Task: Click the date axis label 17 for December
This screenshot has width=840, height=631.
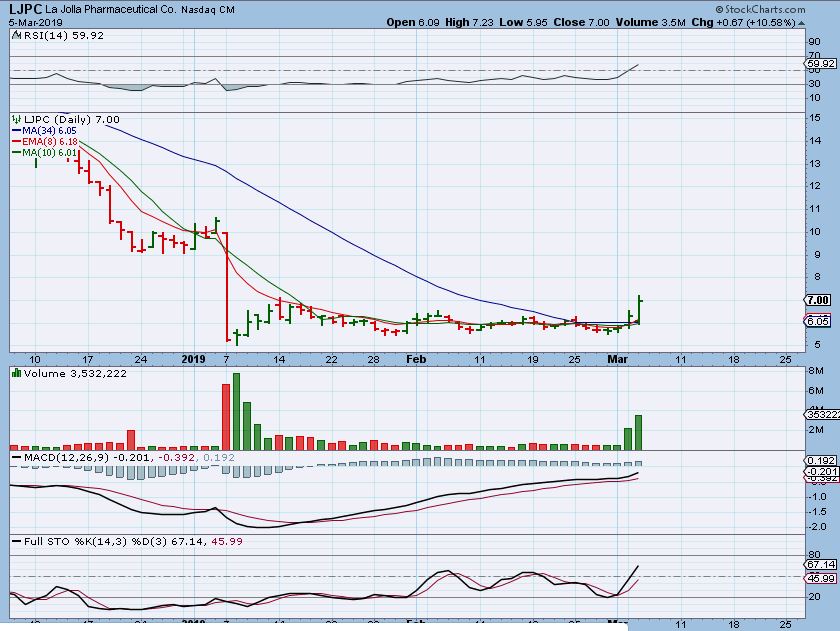Action: coord(88,359)
